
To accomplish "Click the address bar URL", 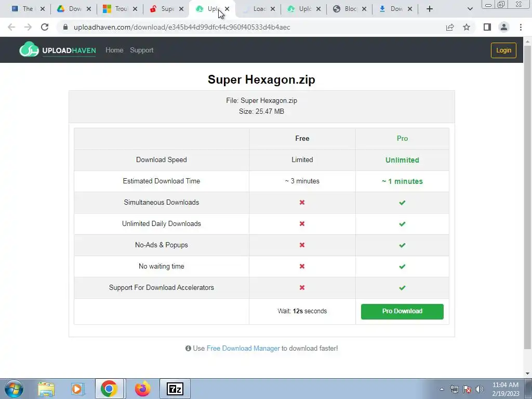I will click(182, 27).
